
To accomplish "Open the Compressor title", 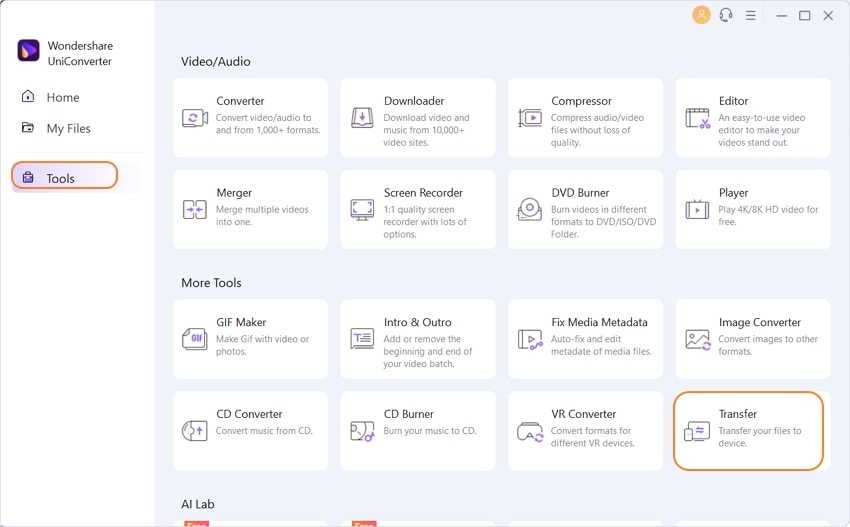I will [x=581, y=101].
